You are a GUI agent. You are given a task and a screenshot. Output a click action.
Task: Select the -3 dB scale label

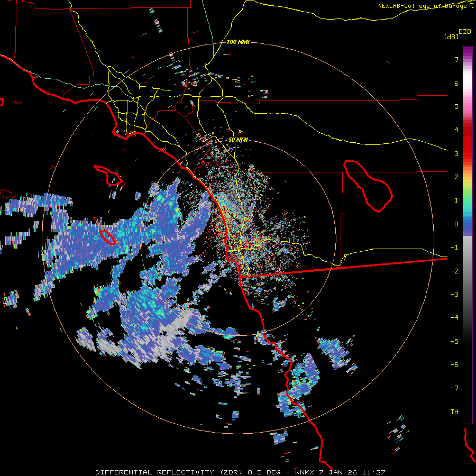pos(454,295)
